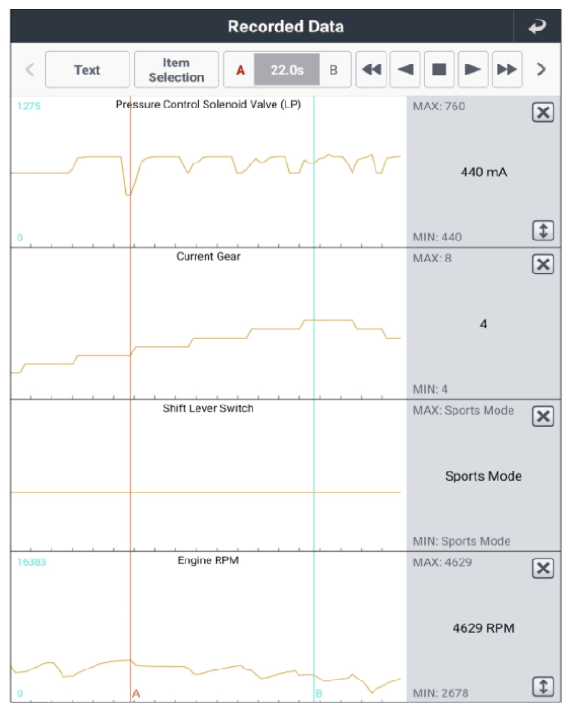Viewport: 571px width, 712px height.
Task: Remove the Current Gear graph
Action: [x=543, y=264]
